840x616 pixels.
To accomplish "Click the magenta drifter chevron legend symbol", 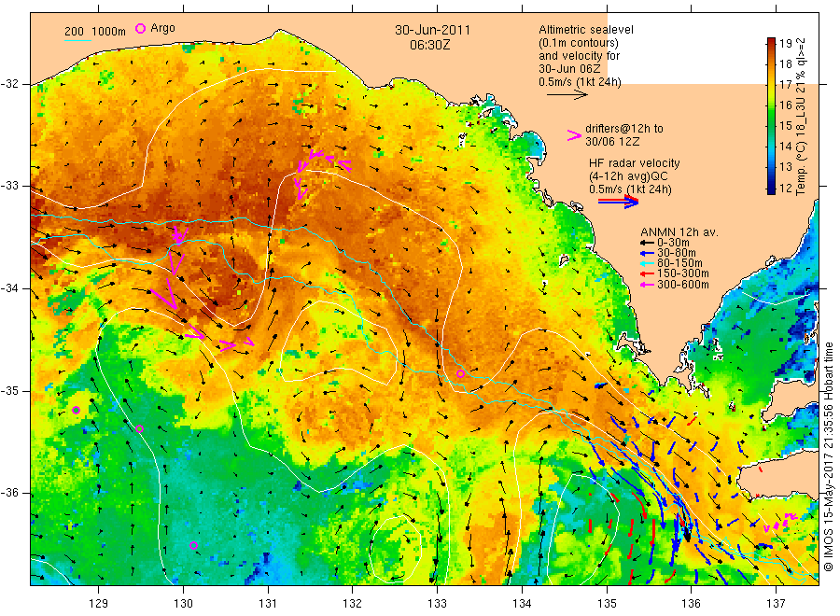I will 574,135.
